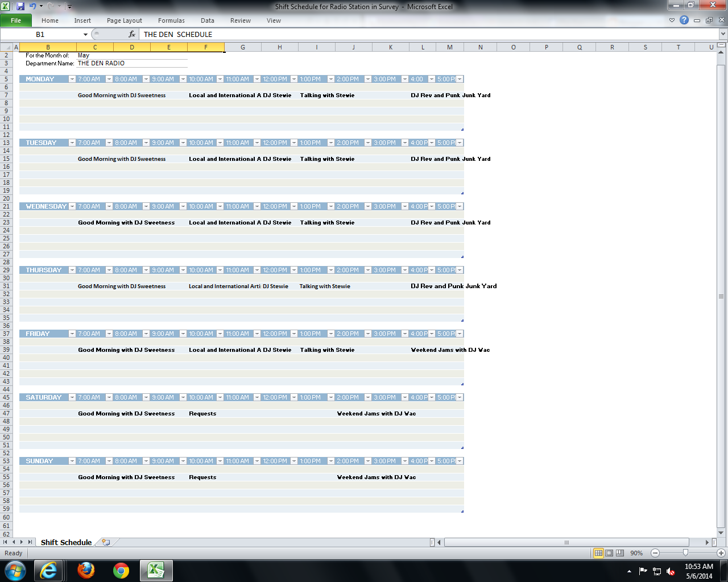
Task: Select column header N
Action: pyautogui.click(x=481, y=47)
